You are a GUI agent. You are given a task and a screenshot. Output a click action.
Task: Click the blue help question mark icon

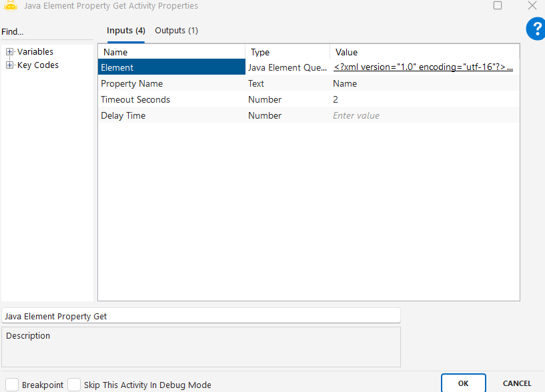(535, 28)
